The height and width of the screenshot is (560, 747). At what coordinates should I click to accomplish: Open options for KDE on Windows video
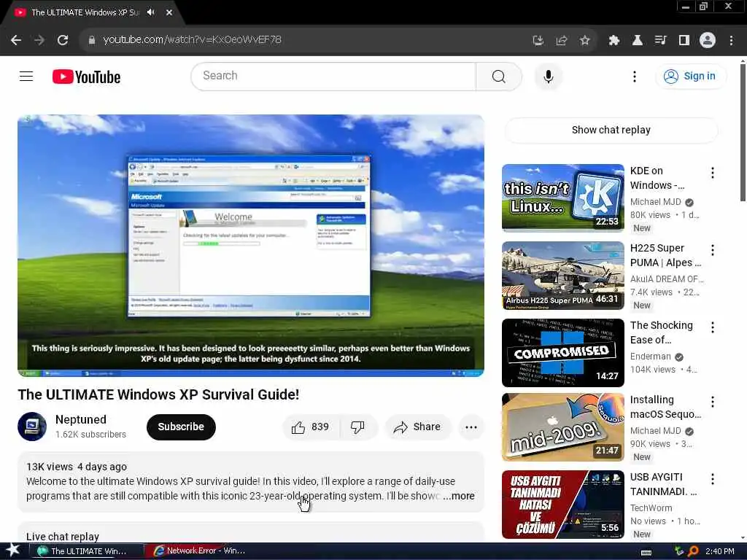[712, 173]
